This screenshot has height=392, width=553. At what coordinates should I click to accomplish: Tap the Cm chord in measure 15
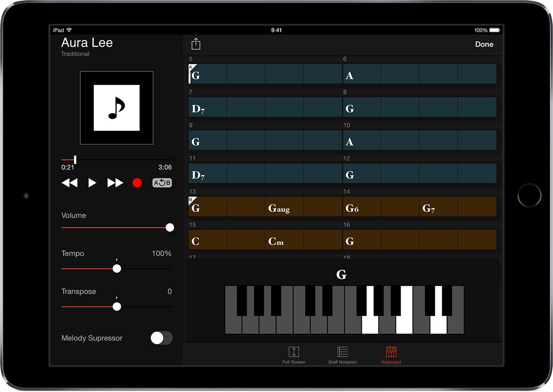pyautogui.click(x=276, y=241)
